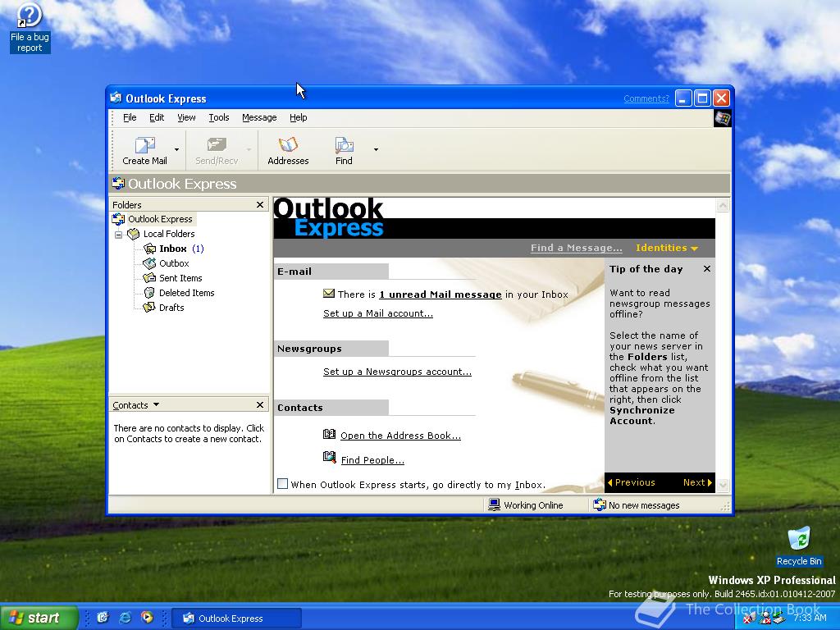Open the Help menu
The width and height of the screenshot is (840, 630).
[x=299, y=117]
